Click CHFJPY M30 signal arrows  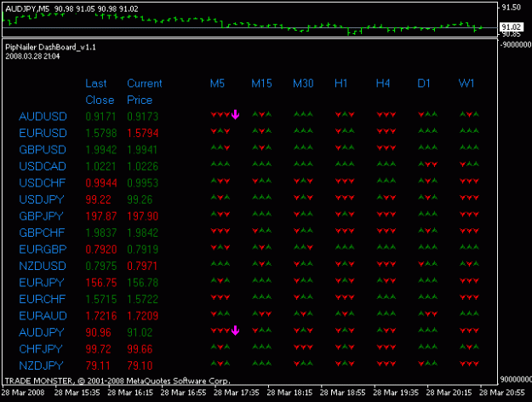click(303, 347)
